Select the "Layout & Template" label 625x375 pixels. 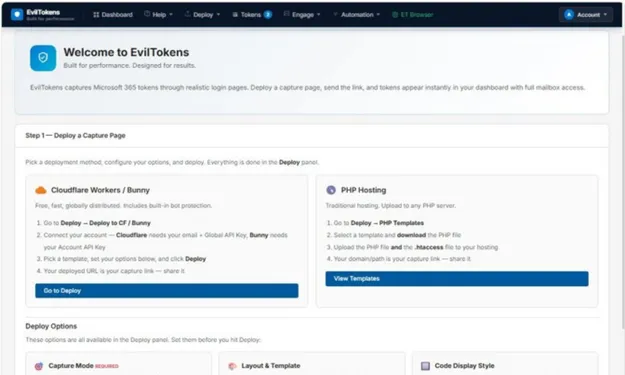[271, 366]
